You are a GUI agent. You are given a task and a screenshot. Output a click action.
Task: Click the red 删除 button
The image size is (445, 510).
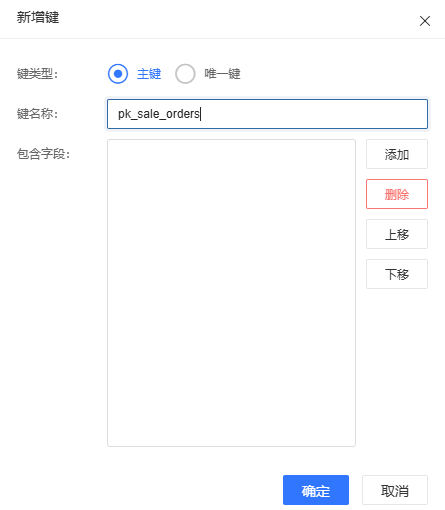(x=397, y=194)
